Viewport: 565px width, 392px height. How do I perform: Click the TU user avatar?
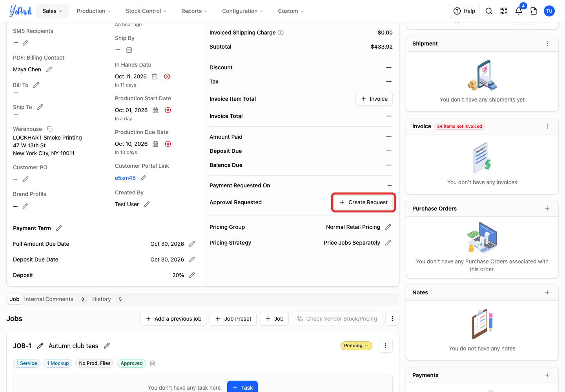click(x=549, y=11)
